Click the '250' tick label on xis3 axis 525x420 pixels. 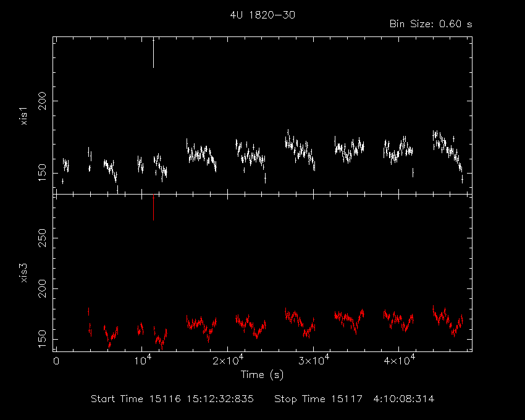[43, 238]
